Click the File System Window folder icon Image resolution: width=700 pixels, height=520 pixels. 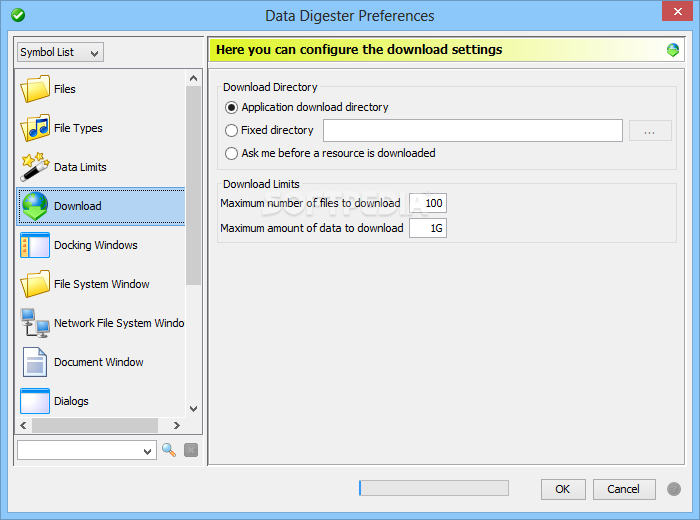pos(35,283)
